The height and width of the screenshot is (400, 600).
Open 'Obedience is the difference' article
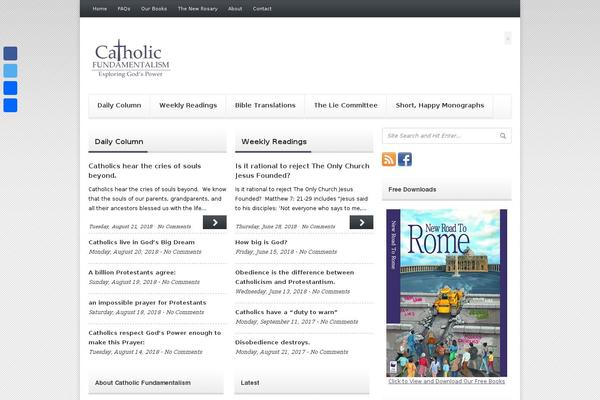coord(295,277)
